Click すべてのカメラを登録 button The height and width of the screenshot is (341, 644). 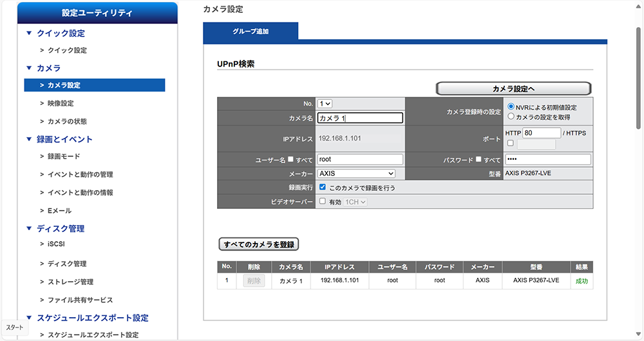(259, 244)
